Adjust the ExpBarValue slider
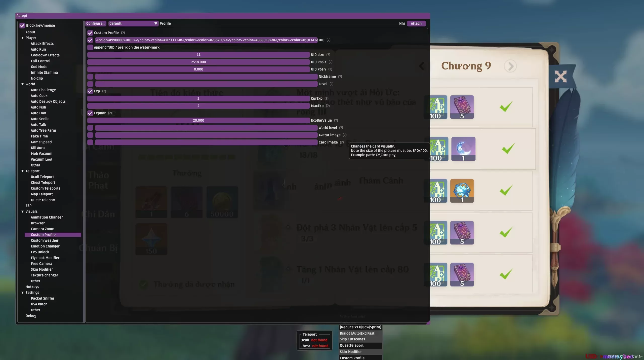This screenshot has width=644, height=360. [x=198, y=120]
